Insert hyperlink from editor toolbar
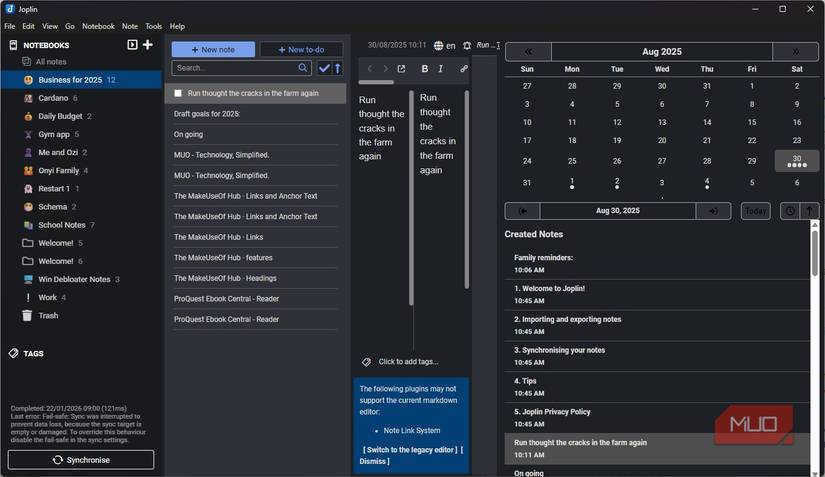The image size is (825, 477). [x=464, y=69]
